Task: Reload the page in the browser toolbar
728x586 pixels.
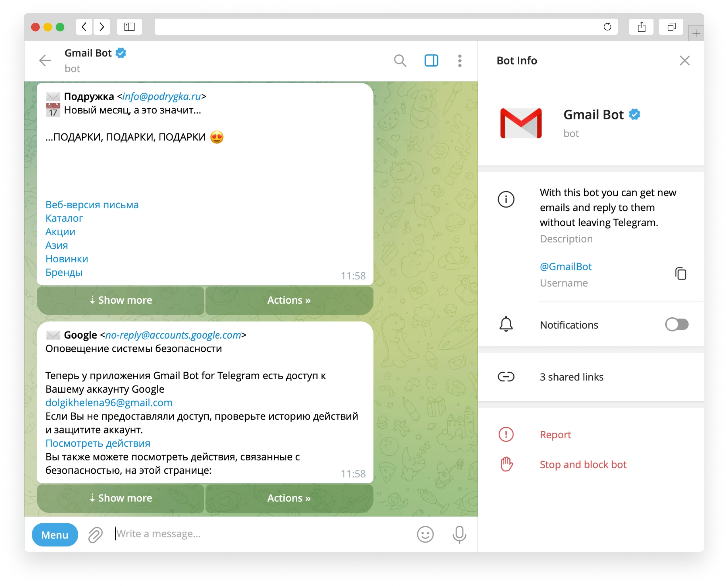Action: [x=607, y=27]
